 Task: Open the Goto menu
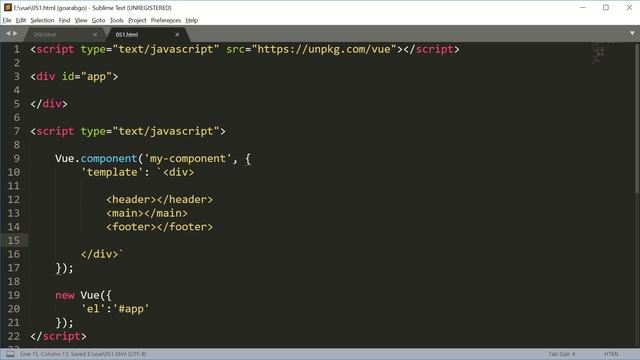click(98, 20)
